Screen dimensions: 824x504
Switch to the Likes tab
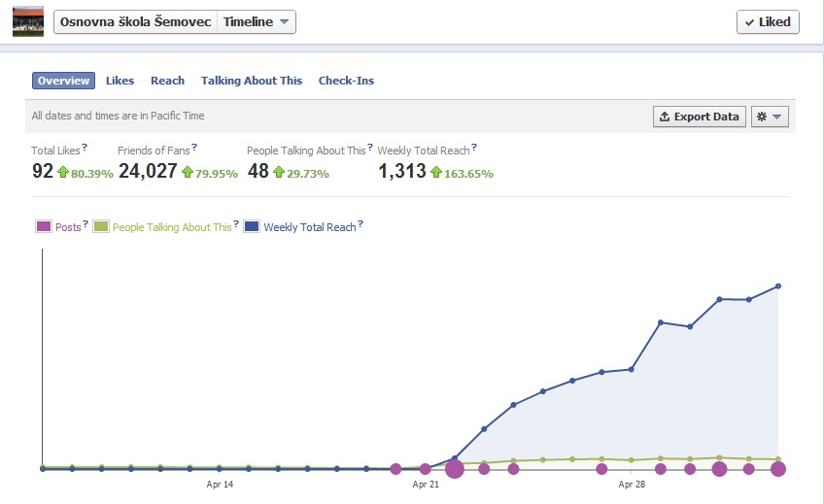coord(120,81)
